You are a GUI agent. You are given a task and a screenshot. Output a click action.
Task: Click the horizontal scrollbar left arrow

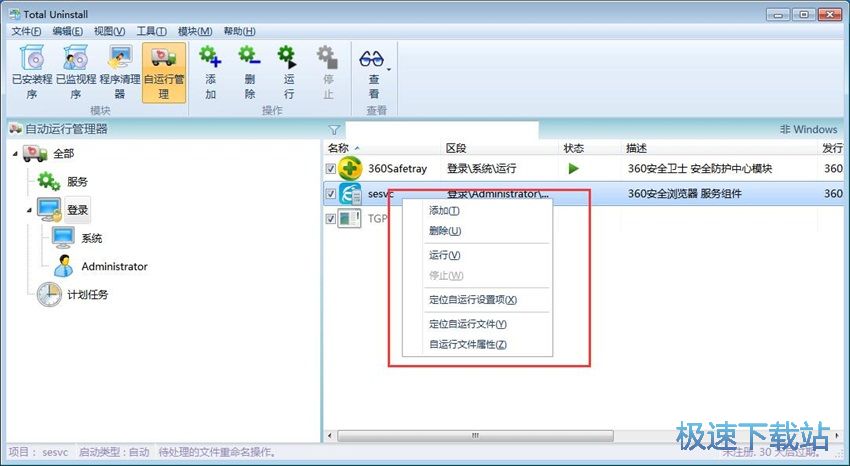pos(330,436)
